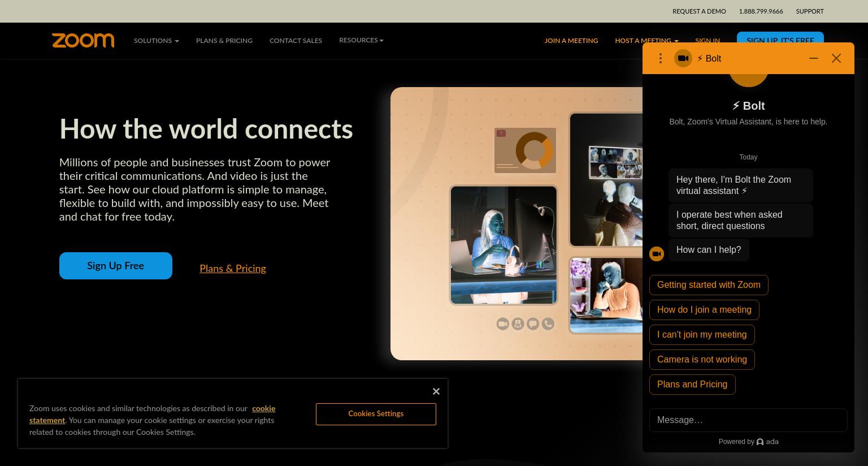Open the chat options three-dot menu
This screenshot has width=868, height=466.
coord(660,58)
